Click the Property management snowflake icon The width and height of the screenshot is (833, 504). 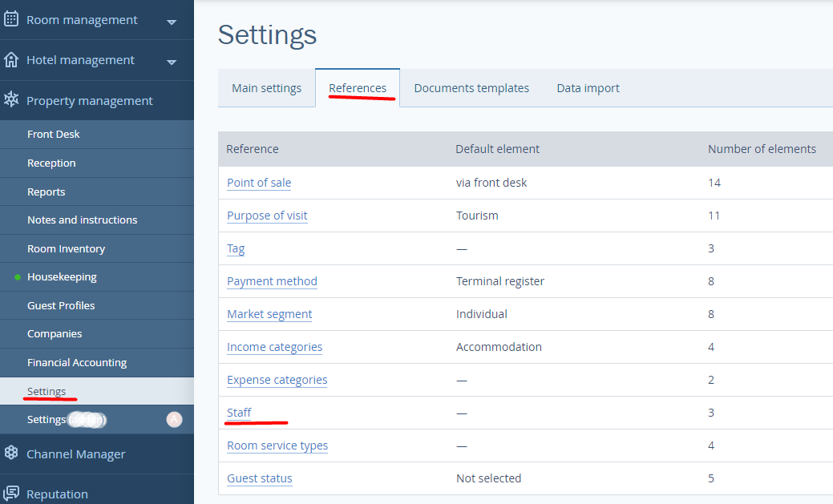point(11,99)
